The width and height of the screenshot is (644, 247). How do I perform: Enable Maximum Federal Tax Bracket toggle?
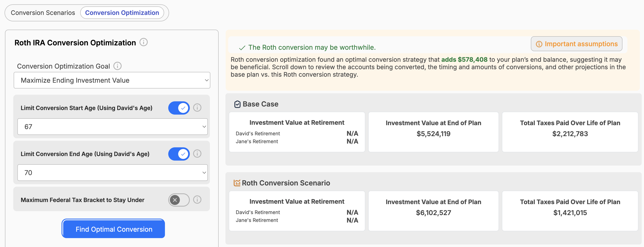coord(179,200)
